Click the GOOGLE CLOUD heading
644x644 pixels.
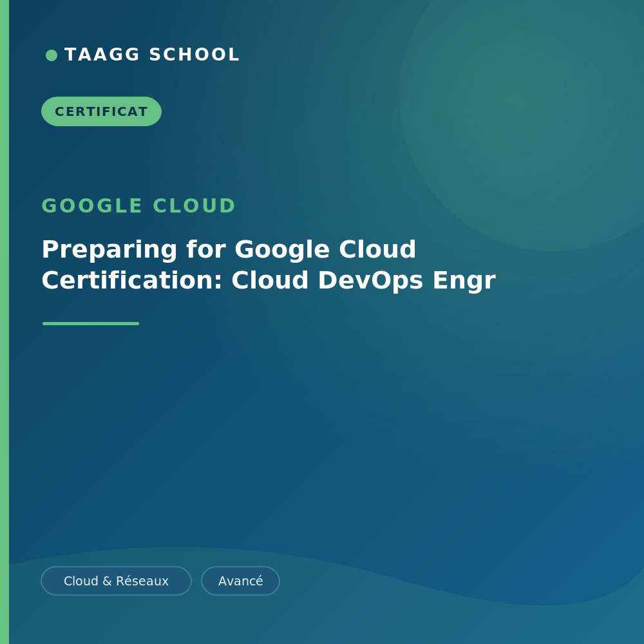138,206
